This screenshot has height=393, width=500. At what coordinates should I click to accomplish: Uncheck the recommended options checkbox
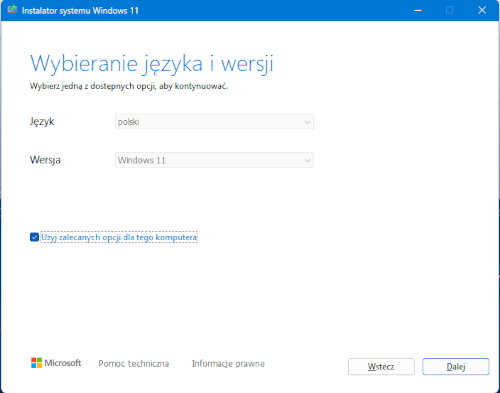pyautogui.click(x=34, y=237)
